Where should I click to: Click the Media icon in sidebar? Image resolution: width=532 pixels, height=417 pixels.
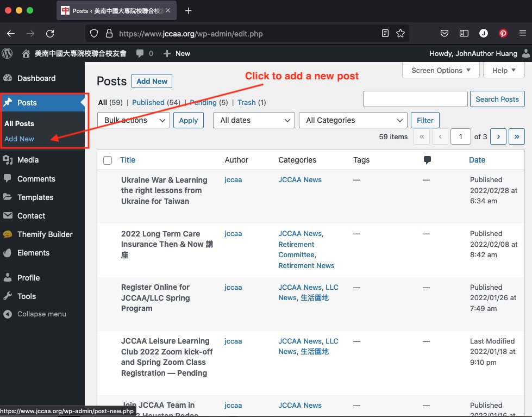point(8,160)
